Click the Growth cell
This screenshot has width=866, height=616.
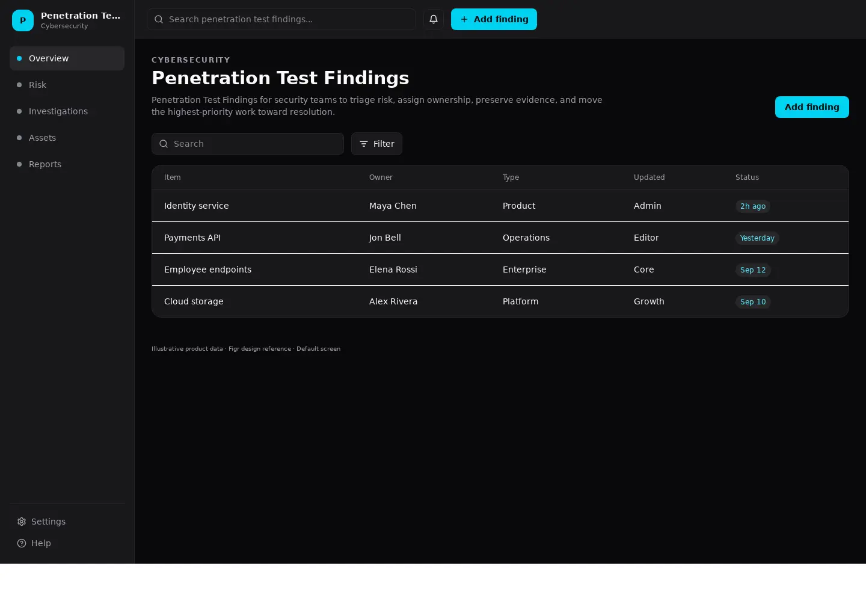click(x=649, y=301)
